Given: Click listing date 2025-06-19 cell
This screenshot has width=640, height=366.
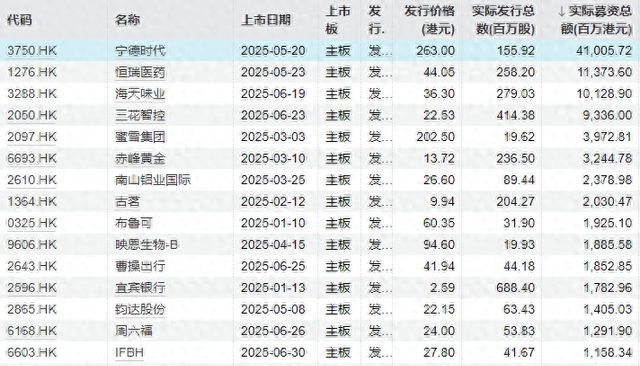Looking at the screenshot, I should point(273,94).
